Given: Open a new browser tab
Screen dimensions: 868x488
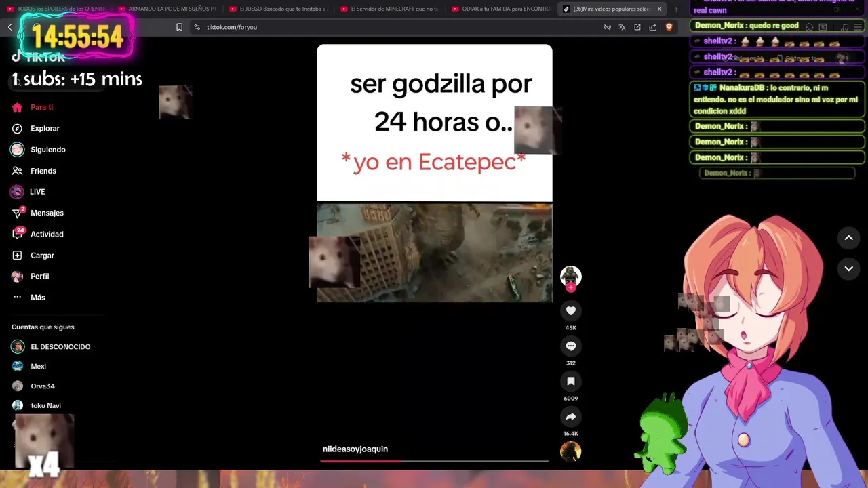Looking at the screenshot, I should (676, 9).
